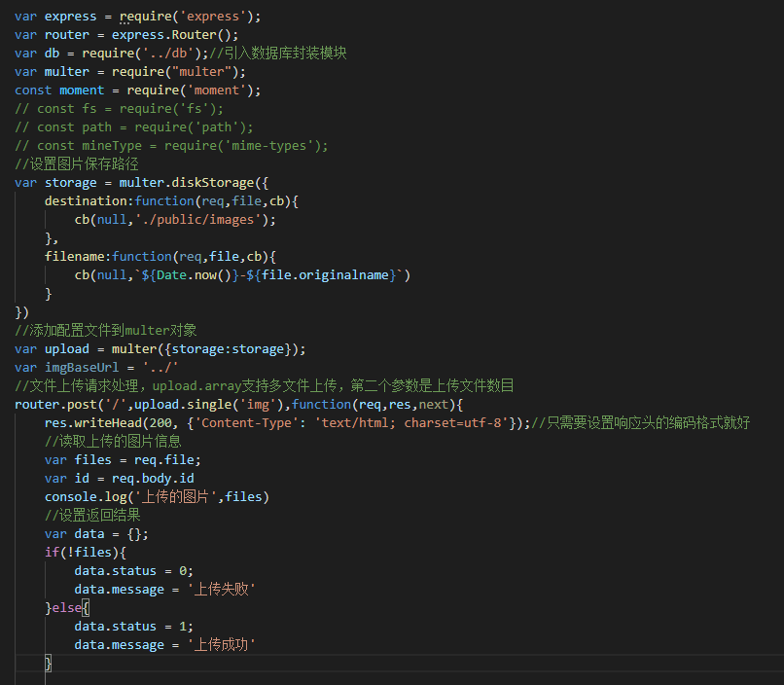Click the filename property definition
Viewport: 784px width, 685px height.
pyautogui.click(x=78, y=256)
